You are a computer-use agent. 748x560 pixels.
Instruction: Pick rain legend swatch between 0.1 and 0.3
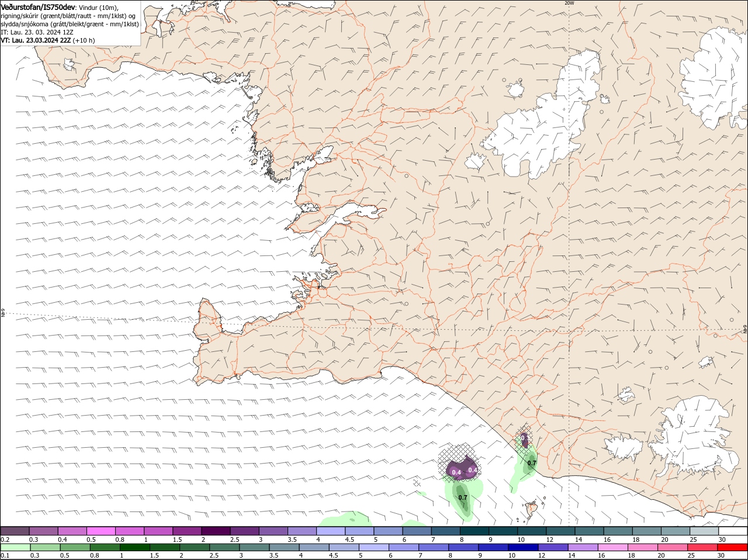16,547
